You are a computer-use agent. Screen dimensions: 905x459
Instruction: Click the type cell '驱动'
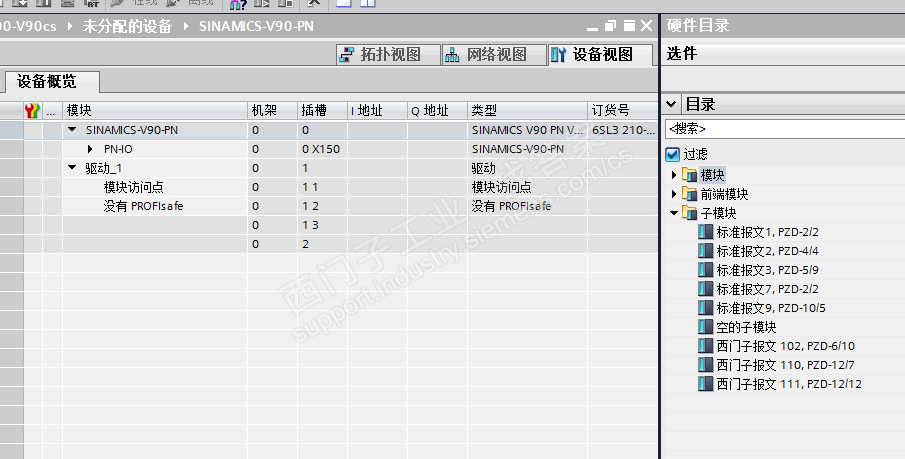click(527, 168)
